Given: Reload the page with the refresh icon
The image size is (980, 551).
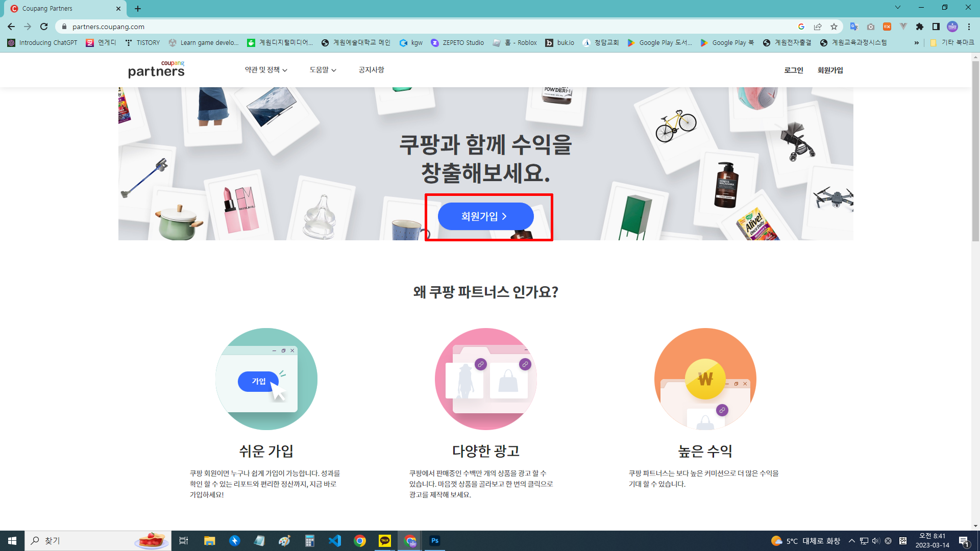Looking at the screenshot, I should (x=44, y=27).
